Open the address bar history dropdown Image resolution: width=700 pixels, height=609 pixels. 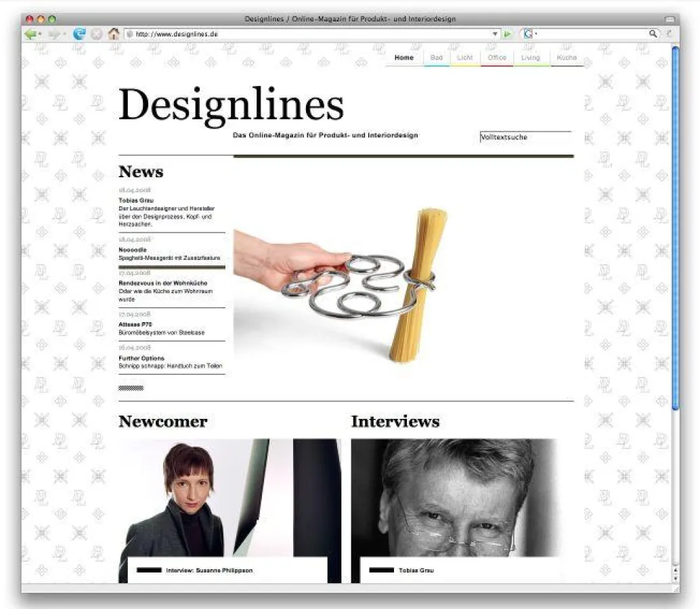coord(495,33)
